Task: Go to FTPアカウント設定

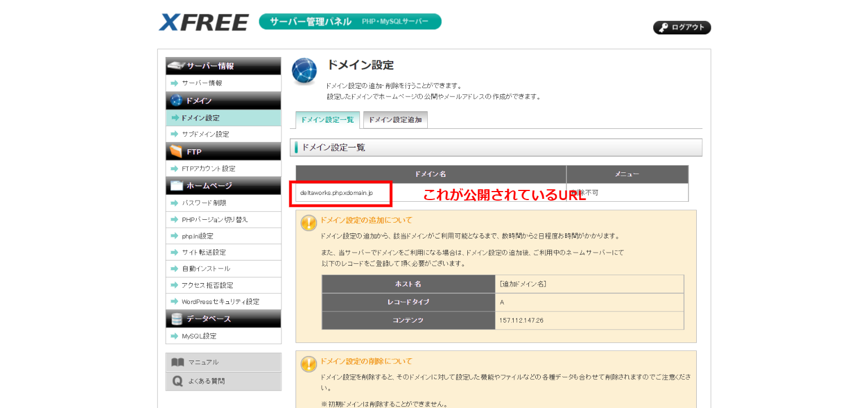Action: click(209, 168)
